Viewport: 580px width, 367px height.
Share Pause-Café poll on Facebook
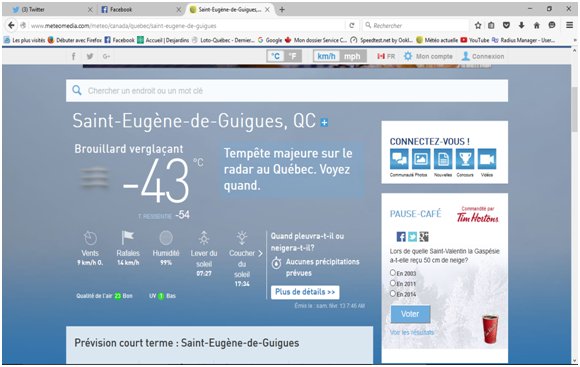pyautogui.click(x=401, y=236)
